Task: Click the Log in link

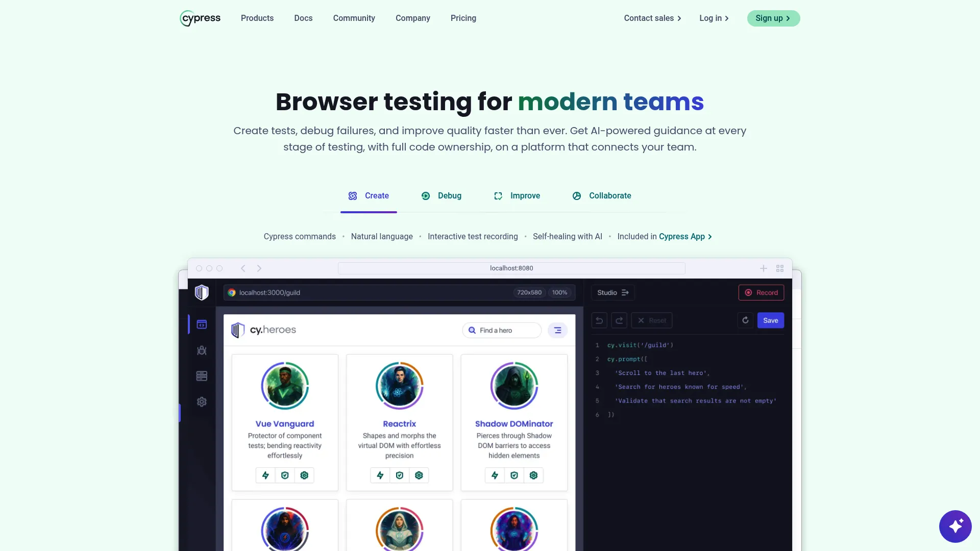Action: click(714, 18)
